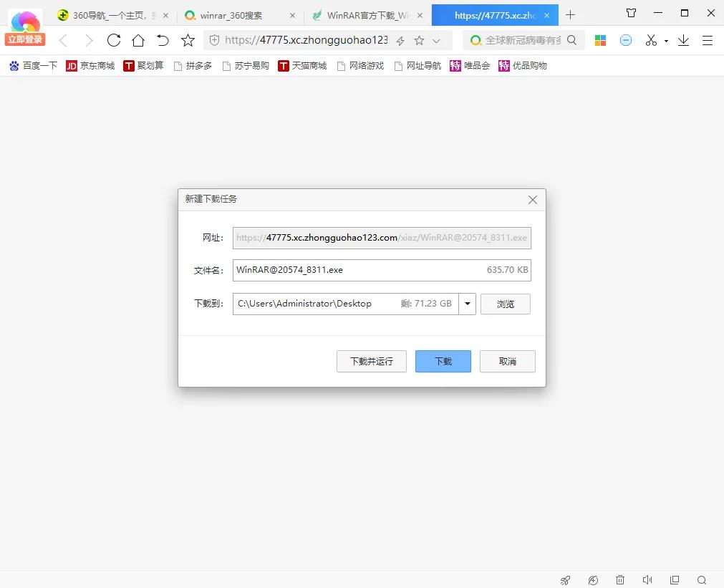Click the refresh page icon
The image size is (724, 588).
point(114,40)
